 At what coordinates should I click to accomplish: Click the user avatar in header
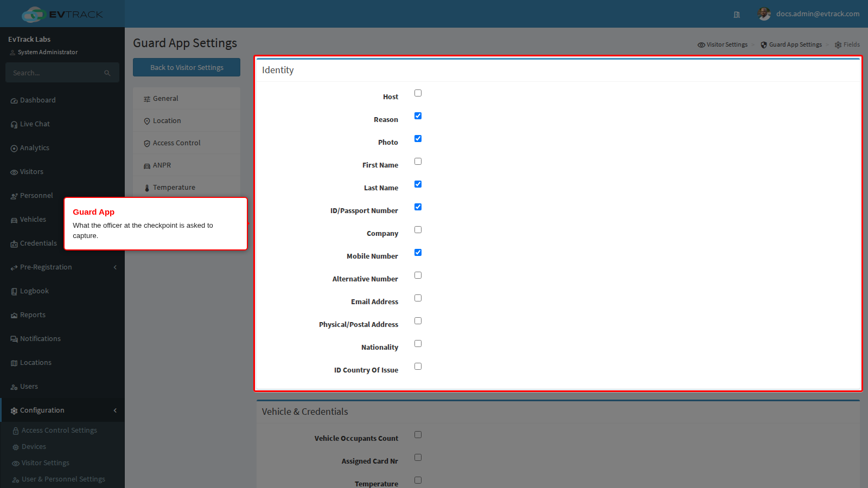(764, 14)
